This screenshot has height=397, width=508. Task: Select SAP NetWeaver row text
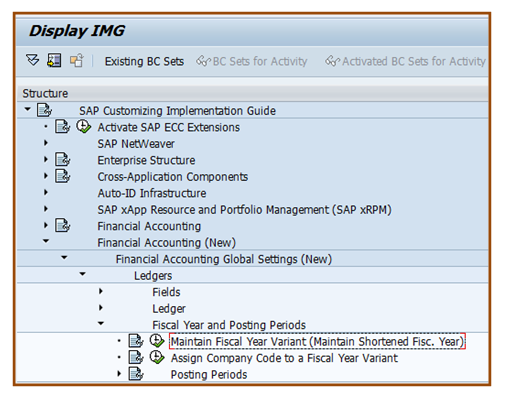point(136,144)
